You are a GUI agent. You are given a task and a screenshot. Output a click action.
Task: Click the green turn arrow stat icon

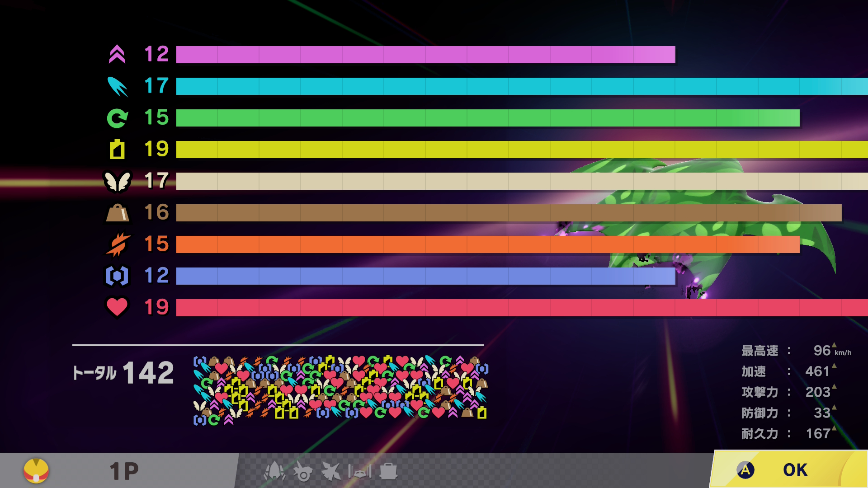117,118
